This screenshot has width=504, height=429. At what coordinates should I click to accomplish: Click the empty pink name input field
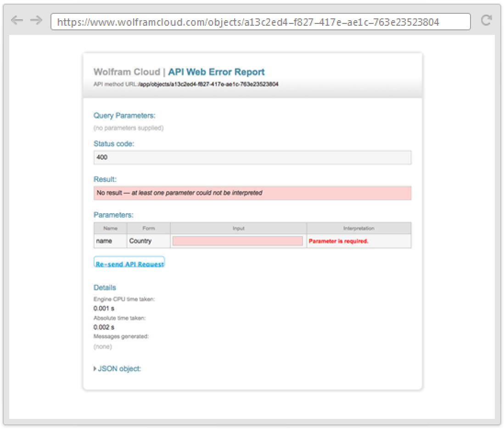[238, 241]
